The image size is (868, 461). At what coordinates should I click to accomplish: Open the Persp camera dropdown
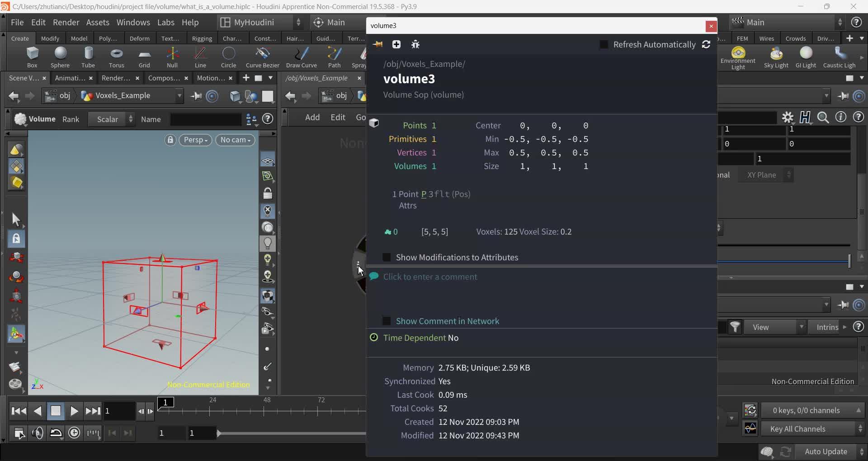point(195,140)
